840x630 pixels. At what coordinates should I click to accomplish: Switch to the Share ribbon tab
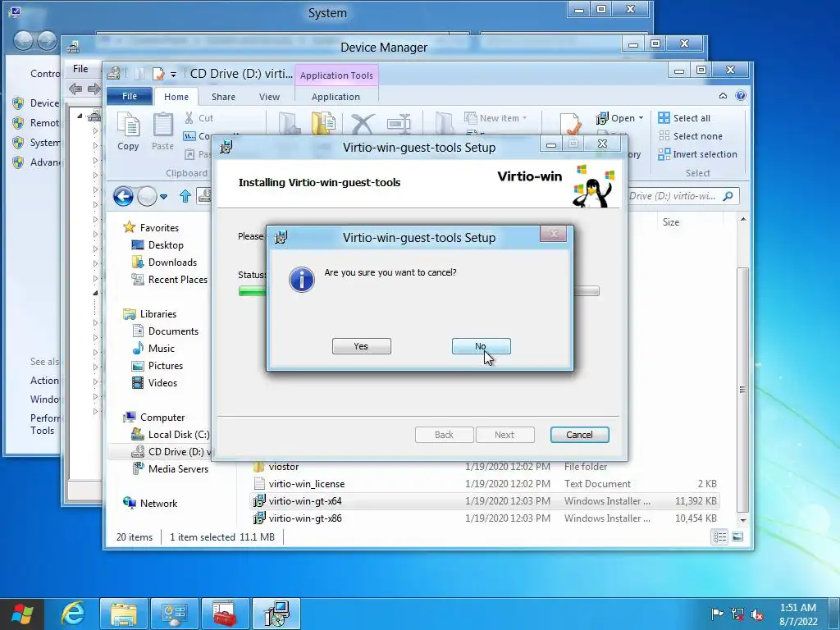(223, 97)
